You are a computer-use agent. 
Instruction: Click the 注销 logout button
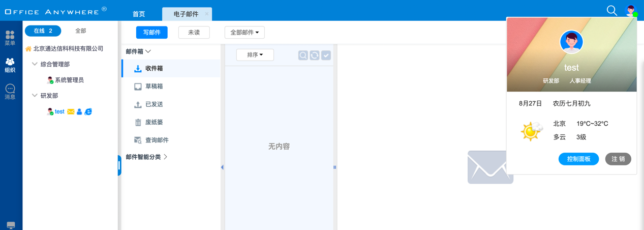(x=618, y=159)
